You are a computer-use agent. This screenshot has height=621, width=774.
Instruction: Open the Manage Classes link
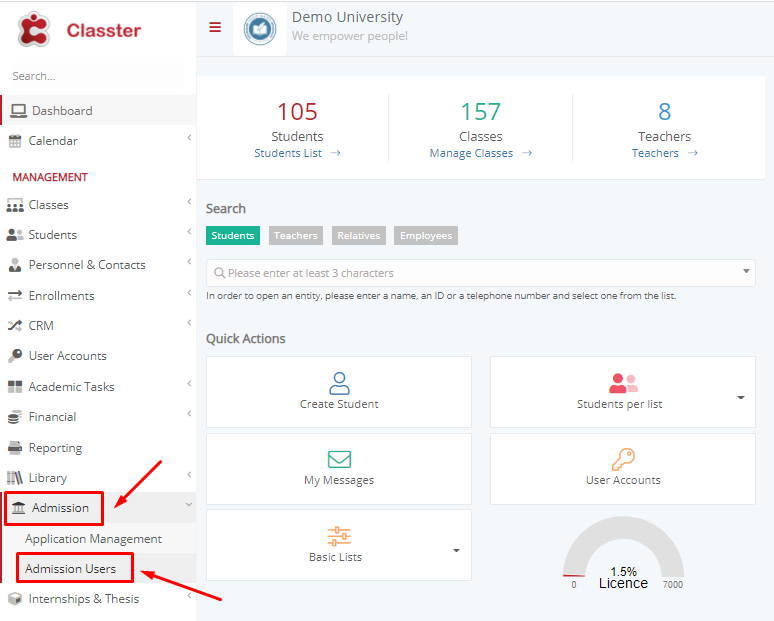click(471, 153)
